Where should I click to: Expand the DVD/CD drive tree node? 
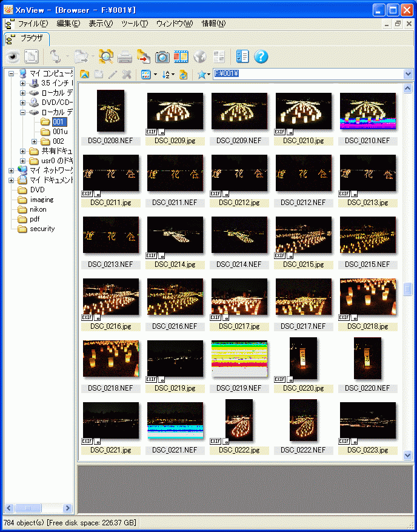[x=23, y=103]
